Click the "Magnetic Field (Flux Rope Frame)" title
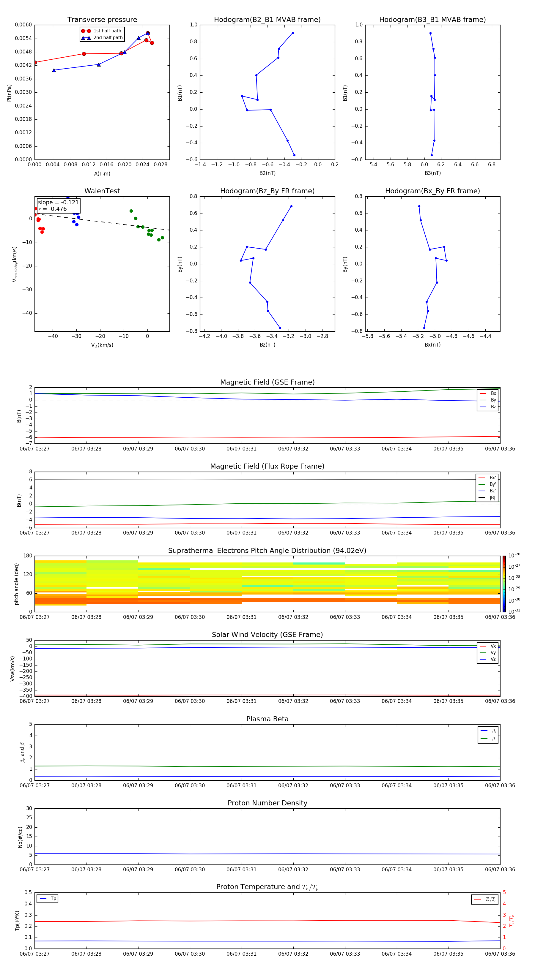The image size is (535, 980). click(x=267, y=467)
